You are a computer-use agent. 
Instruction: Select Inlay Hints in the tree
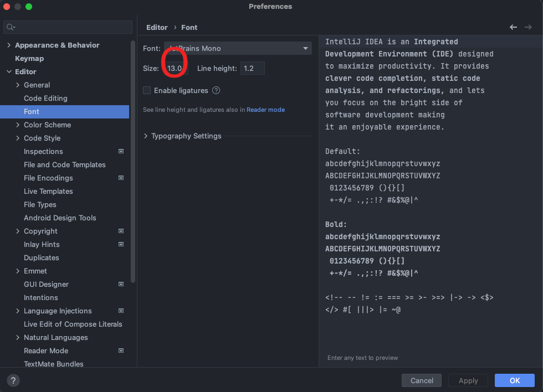pos(42,244)
